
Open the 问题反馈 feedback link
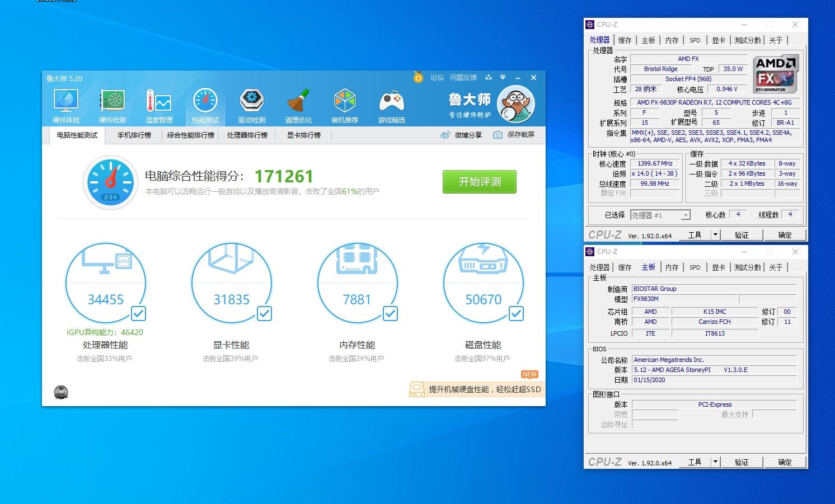(x=463, y=78)
